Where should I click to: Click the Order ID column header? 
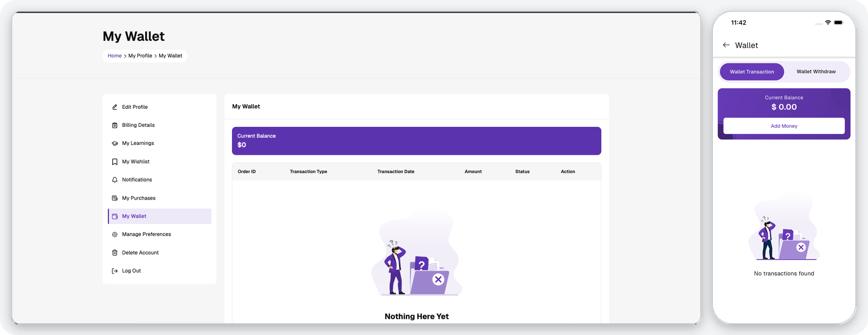247,172
